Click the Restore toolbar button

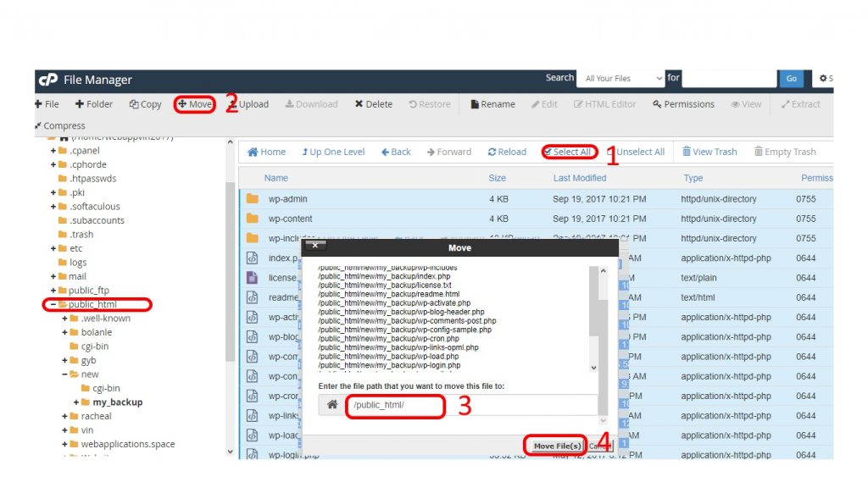pyautogui.click(x=430, y=104)
